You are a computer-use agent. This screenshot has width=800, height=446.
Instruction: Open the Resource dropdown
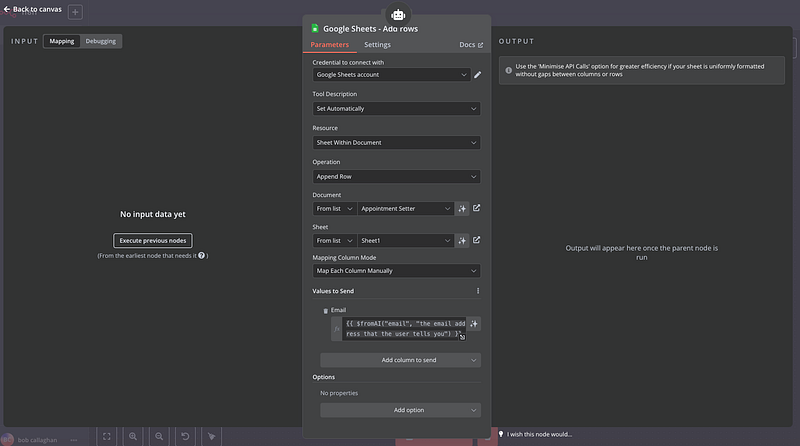pyautogui.click(x=396, y=143)
